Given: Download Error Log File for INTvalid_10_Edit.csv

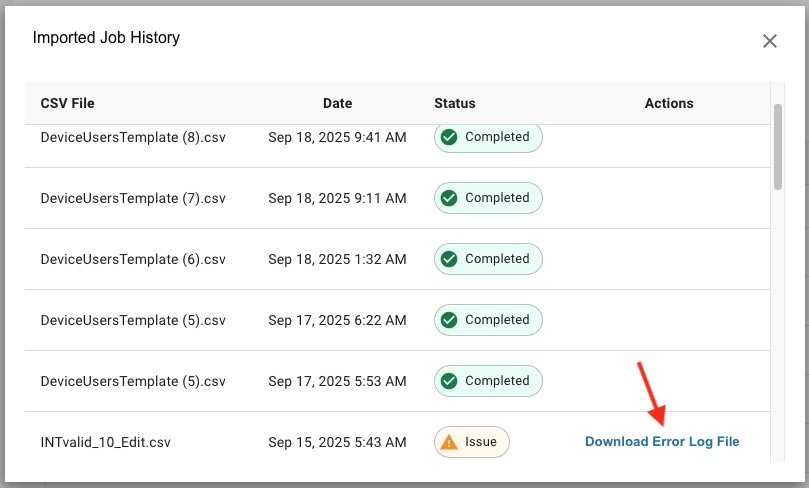Looking at the screenshot, I should 662,442.
